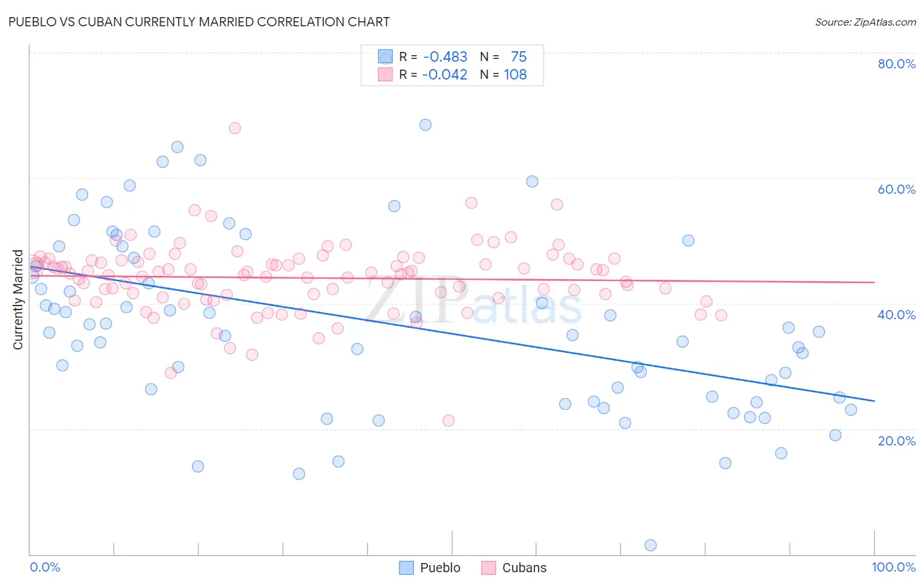Click the blue Pueblo legend swatch at bottom
This screenshot has height=586, width=924.
(x=407, y=568)
